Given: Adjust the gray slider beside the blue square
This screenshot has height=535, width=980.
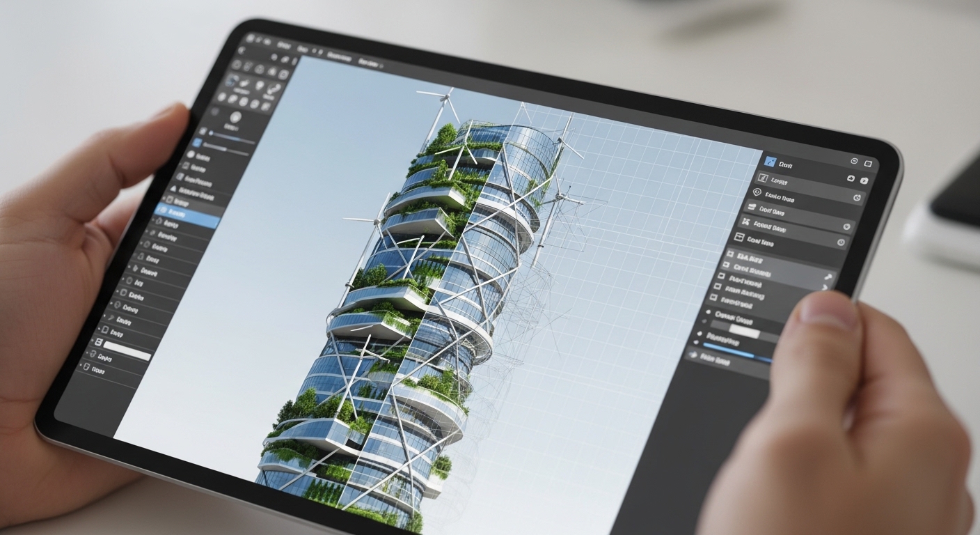Looking at the screenshot, I should 227,147.
